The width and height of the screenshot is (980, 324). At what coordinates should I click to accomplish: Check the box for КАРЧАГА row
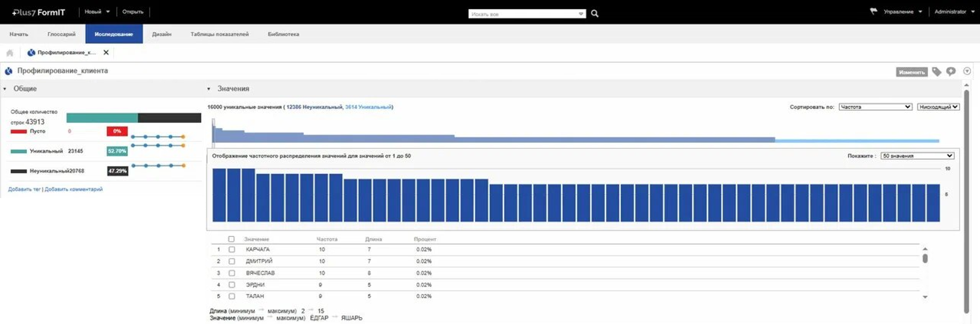pyautogui.click(x=232, y=249)
